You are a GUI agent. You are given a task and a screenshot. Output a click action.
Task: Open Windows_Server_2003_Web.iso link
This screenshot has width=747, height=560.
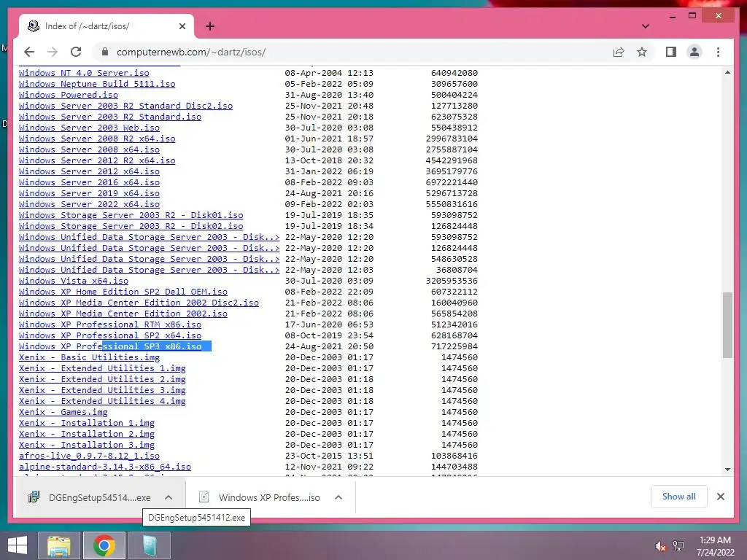[89, 128]
